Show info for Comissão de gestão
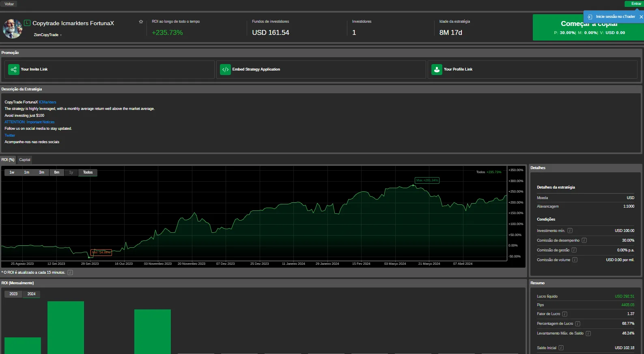The width and height of the screenshot is (644, 354). (x=574, y=250)
